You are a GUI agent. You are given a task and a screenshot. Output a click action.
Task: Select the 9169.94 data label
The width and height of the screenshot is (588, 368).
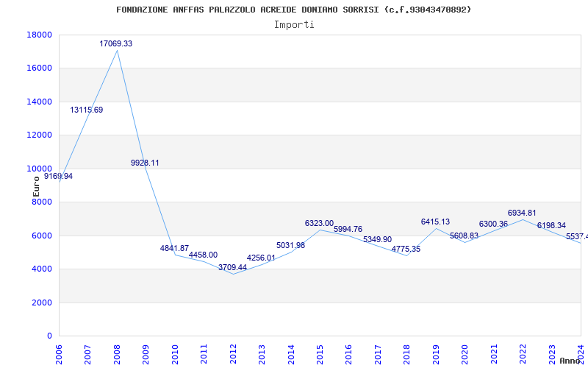tap(59, 176)
